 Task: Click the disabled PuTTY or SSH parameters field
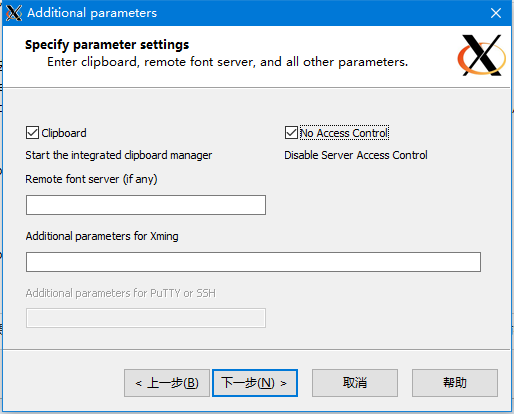(146, 318)
